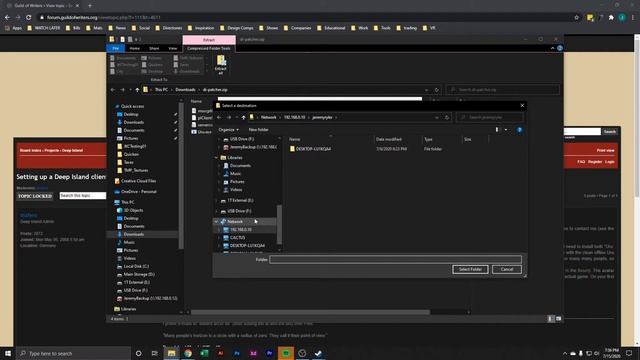Select 192.168.0.10 computer in dialog tree
The width and height of the screenshot is (640, 360).
[x=241, y=230]
